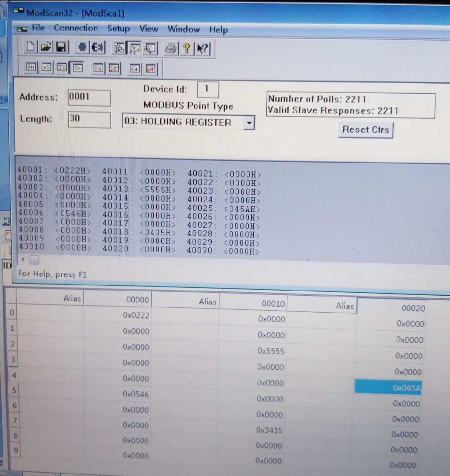Select row header 0 in background table
This screenshot has height=476, width=450.
12,312
